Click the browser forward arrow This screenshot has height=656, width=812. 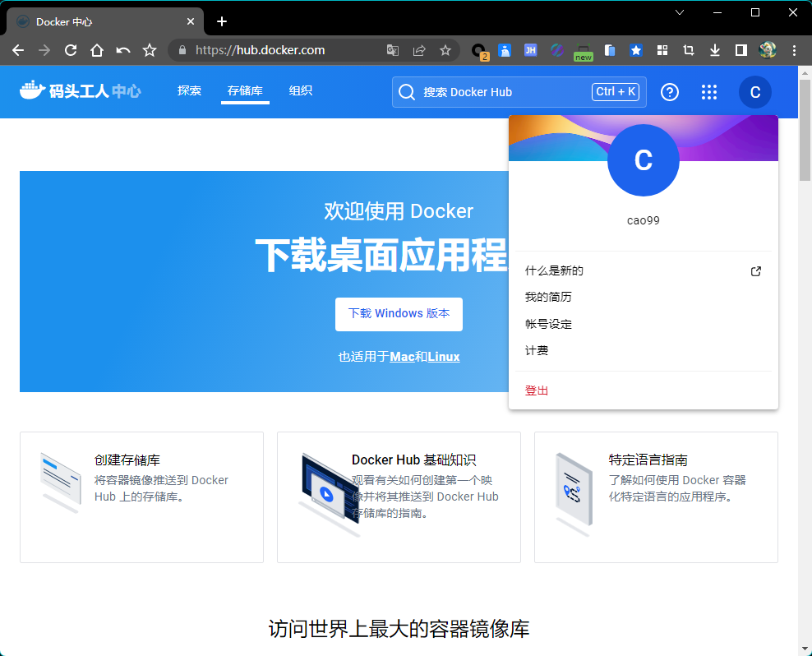coord(44,50)
